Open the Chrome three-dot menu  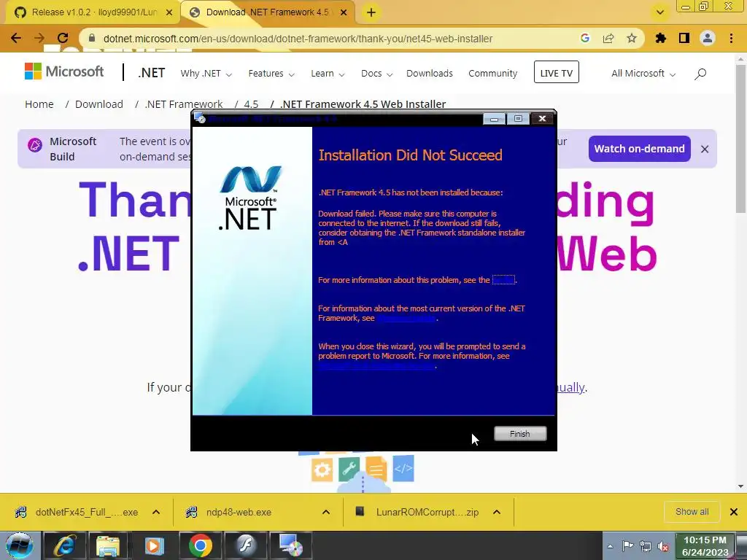pyautogui.click(x=731, y=38)
